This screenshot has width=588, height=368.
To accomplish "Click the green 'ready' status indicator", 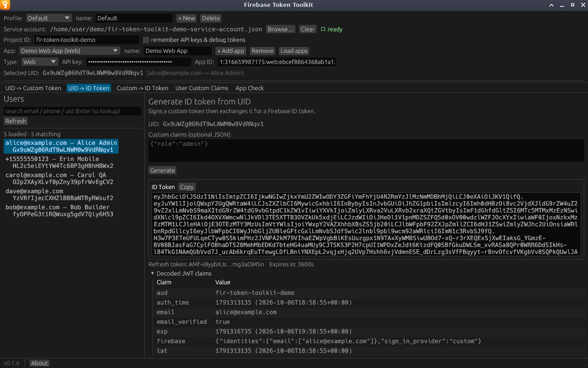I will (332, 29).
